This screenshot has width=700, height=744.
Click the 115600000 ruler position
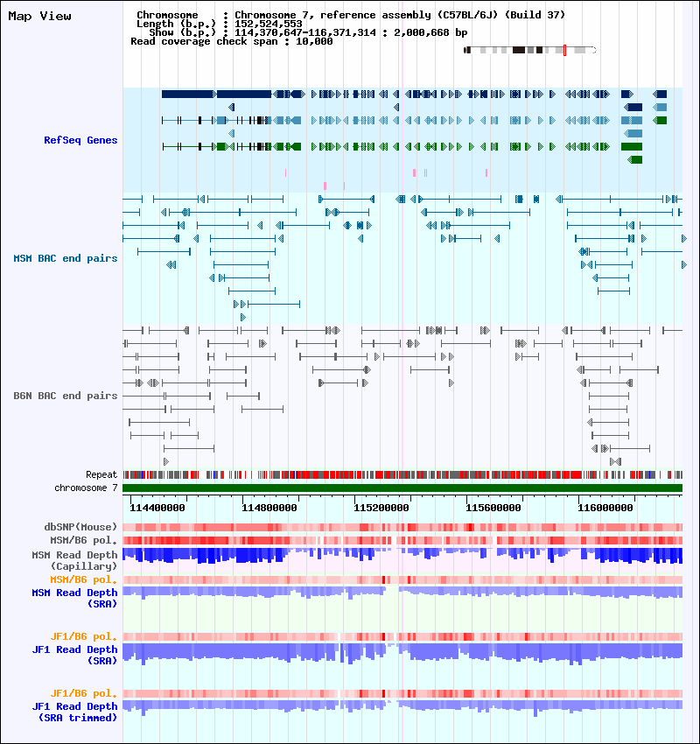point(493,508)
